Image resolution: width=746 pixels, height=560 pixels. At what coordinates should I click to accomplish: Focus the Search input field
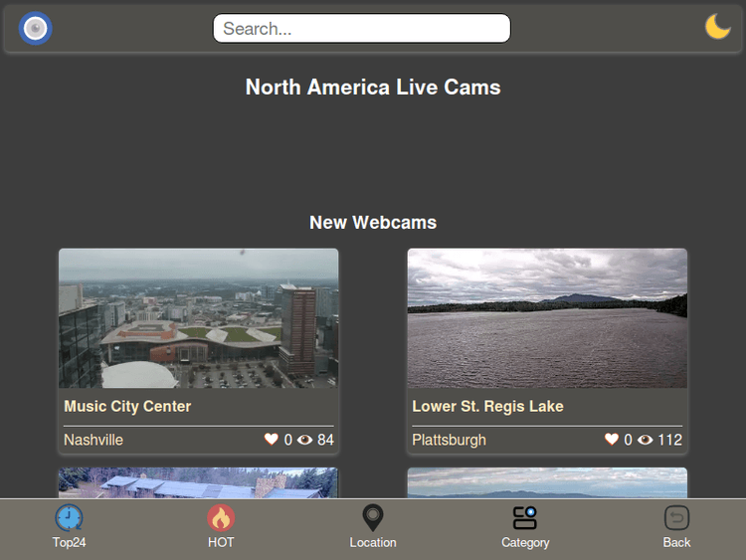pyautogui.click(x=362, y=28)
